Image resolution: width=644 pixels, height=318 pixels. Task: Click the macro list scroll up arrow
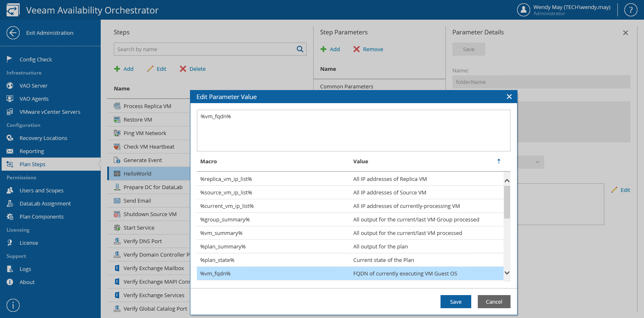pyautogui.click(x=507, y=180)
